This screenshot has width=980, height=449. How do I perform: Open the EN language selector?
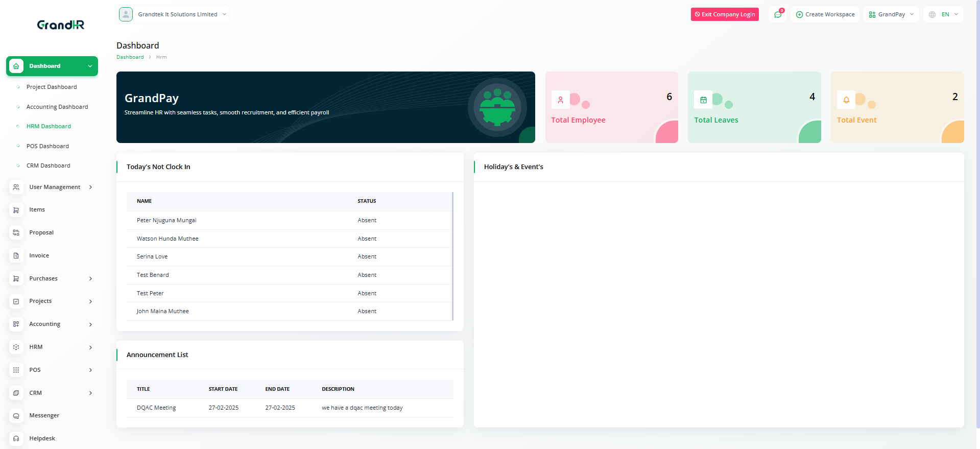(x=943, y=14)
